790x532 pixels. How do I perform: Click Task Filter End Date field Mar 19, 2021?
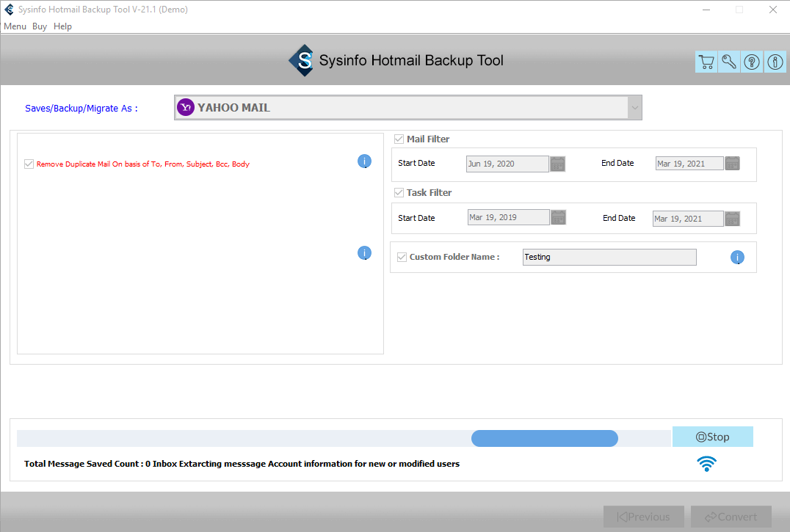(688, 219)
